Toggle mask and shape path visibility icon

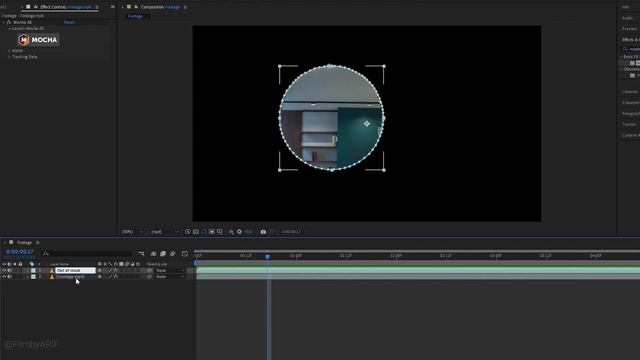point(204,231)
